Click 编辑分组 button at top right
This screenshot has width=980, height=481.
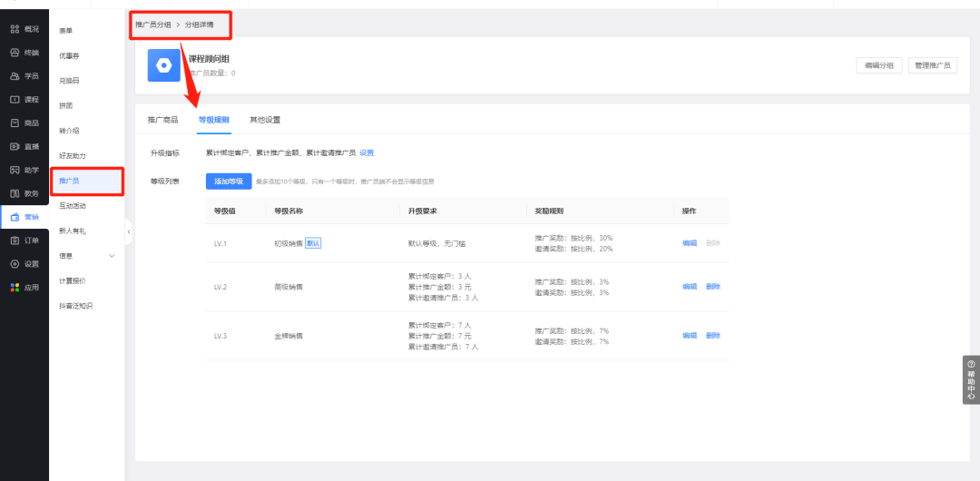pyautogui.click(x=878, y=65)
